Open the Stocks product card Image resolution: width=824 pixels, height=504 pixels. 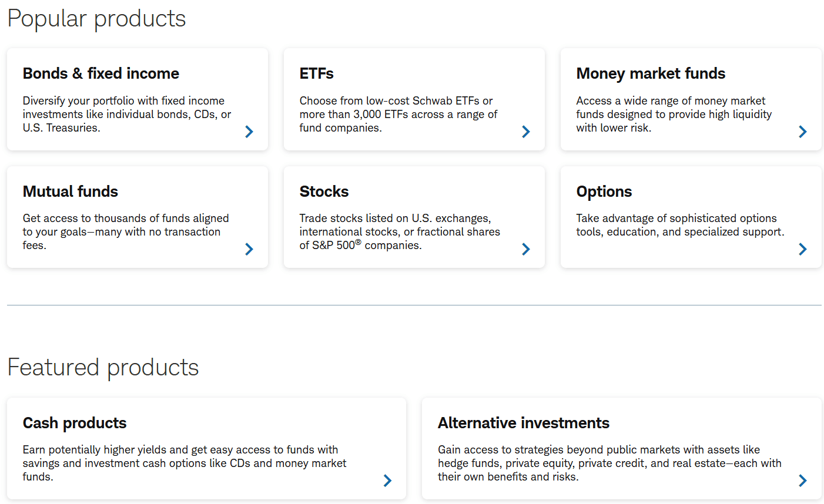[414, 217]
